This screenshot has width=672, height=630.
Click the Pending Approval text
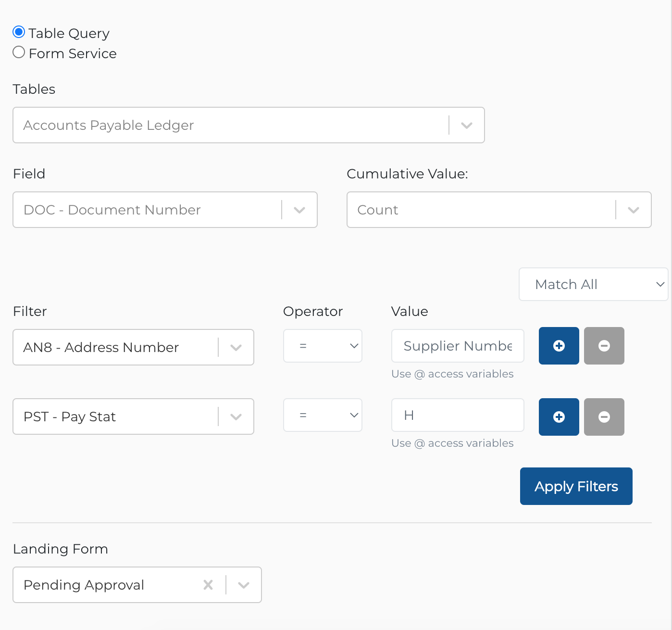(x=84, y=585)
